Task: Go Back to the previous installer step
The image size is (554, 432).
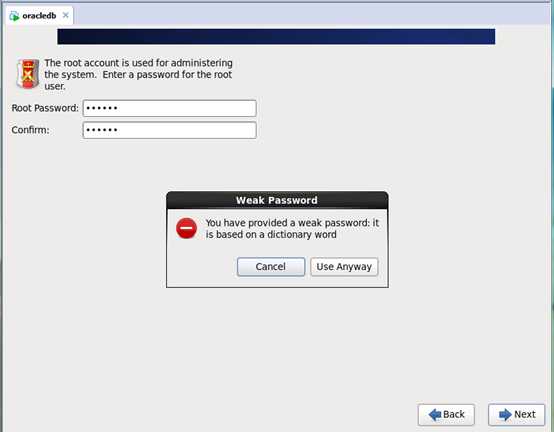Action: (446, 414)
